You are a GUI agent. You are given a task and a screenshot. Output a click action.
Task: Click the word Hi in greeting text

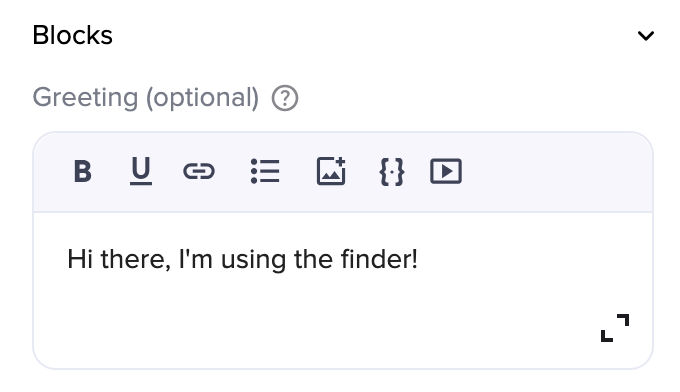80,259
